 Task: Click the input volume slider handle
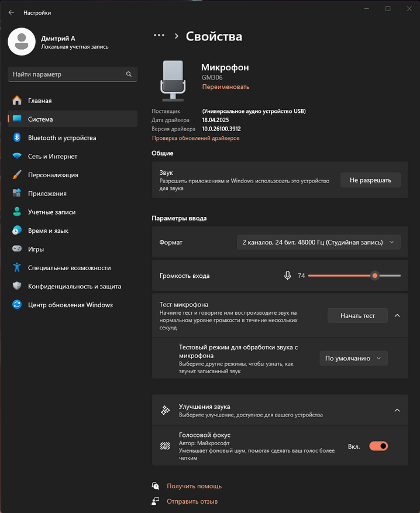375,276
